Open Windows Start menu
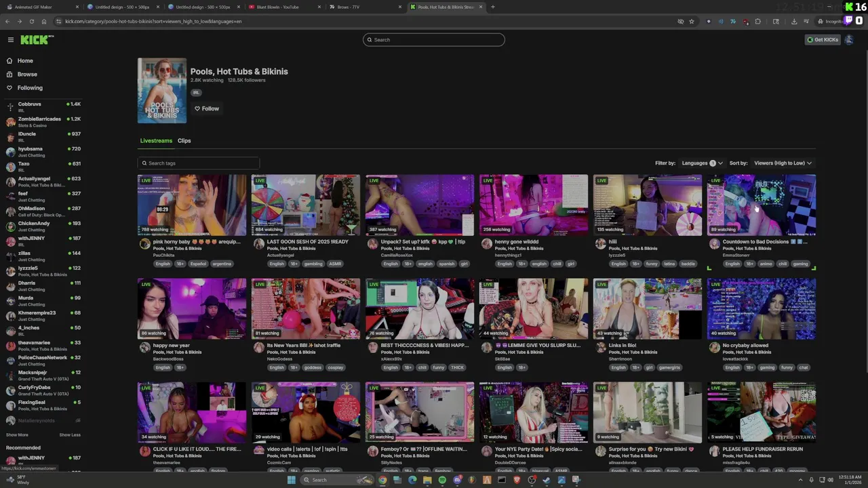 [291, 480]
